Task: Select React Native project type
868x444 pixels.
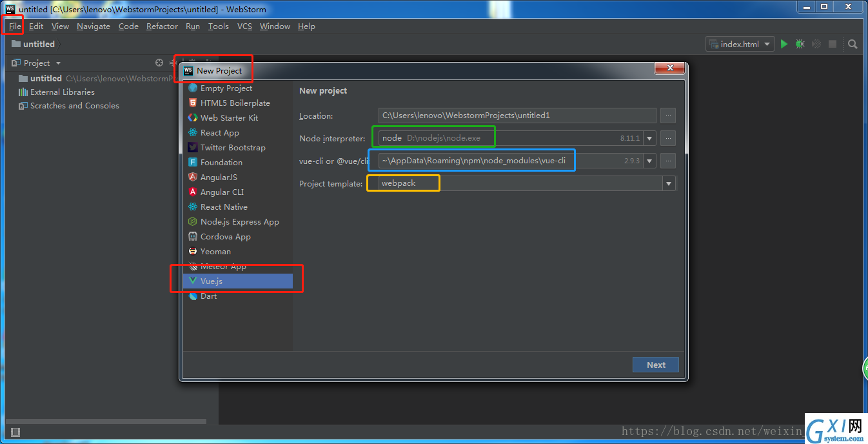Action: [x=238, y=207]
